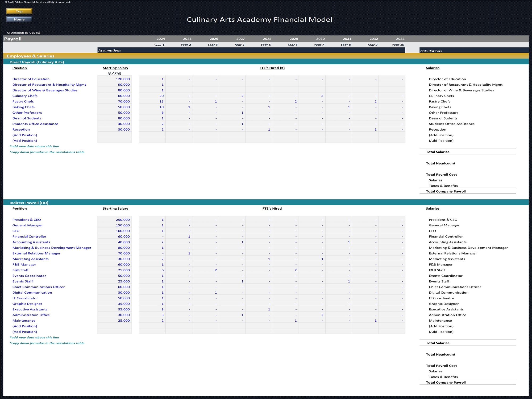Click the Dean of Sudents position label
This screenshot has height=399, width=532.
27,118
